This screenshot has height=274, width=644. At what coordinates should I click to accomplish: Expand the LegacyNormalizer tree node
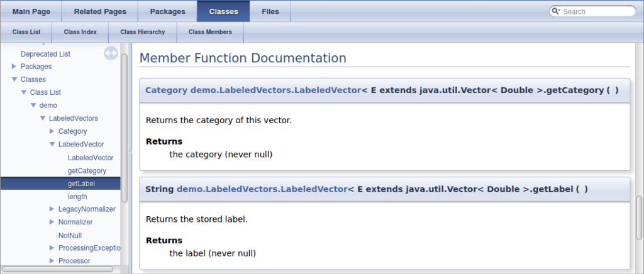click(x=52, y=209)
